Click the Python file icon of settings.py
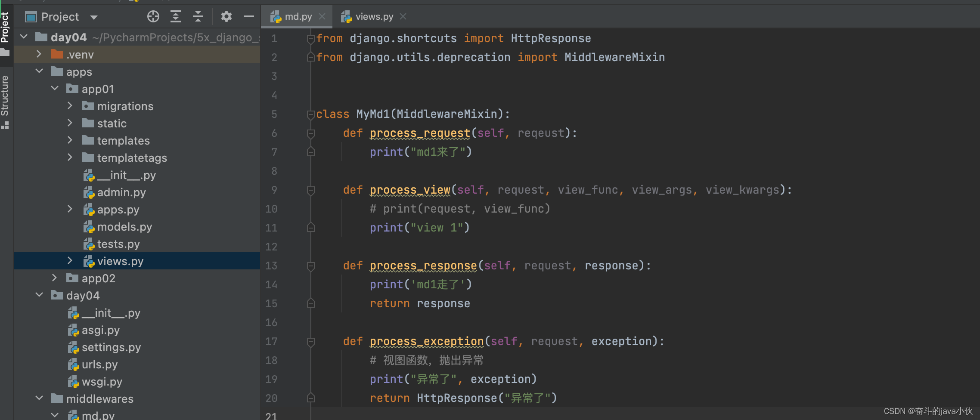The image size is (980, 420). pyautogui.click(x=73, y=347)
